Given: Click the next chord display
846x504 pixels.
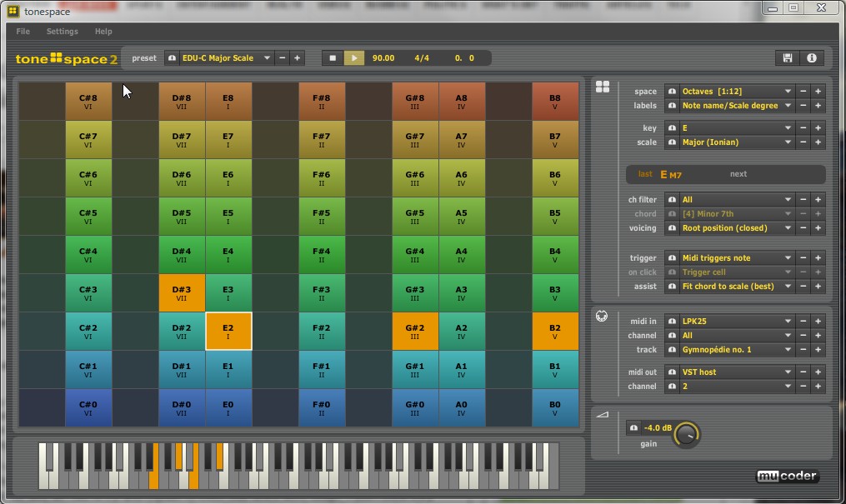Looking at the screenshot, I should pos(738,174).
